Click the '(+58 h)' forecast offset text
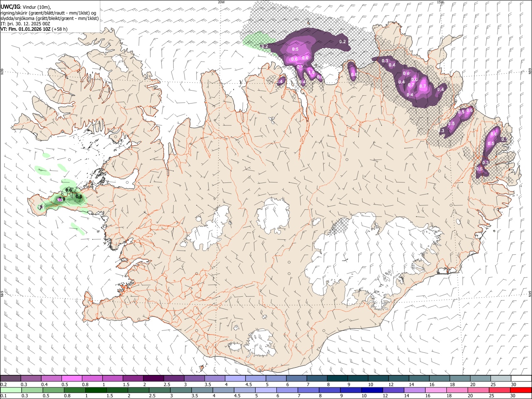The image size is (532, 399). (60, 29)
